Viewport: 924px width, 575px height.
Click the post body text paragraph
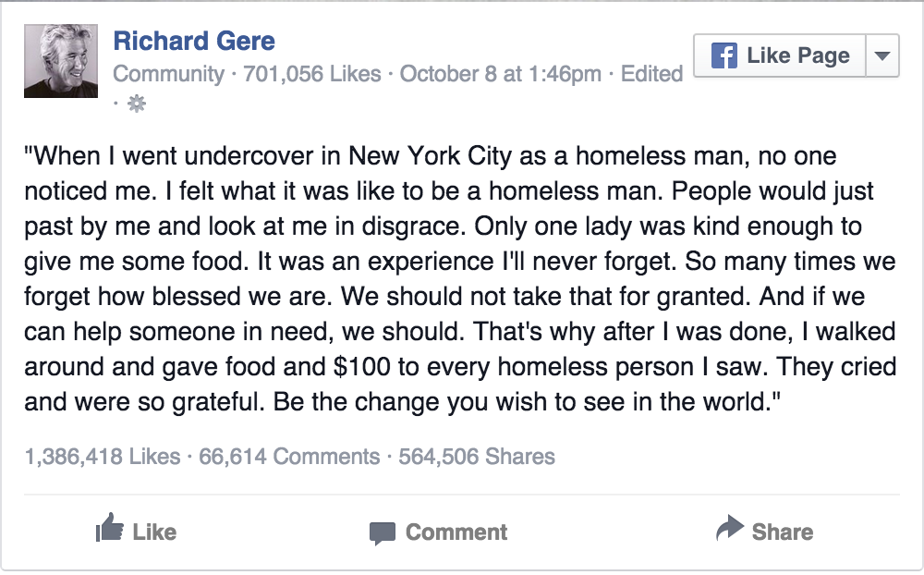click(460, 279)
